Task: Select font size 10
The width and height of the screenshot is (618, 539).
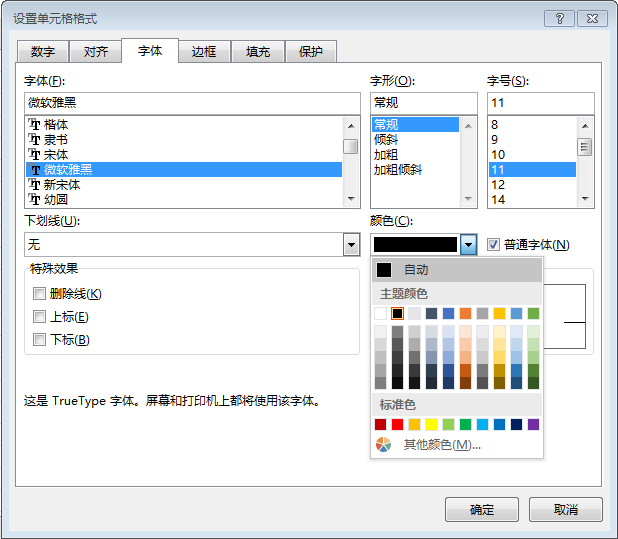Action: (x=532, y=154)
